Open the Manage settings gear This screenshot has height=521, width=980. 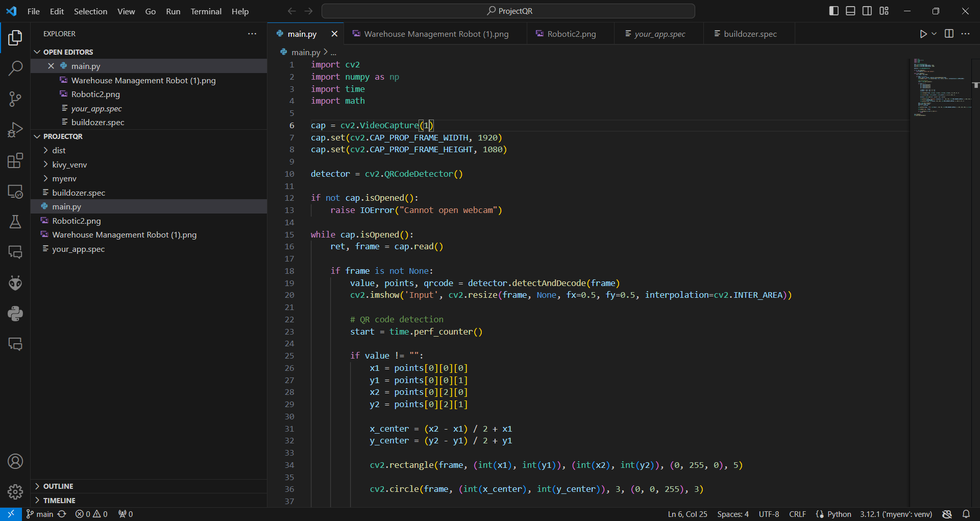coord(15,492)
